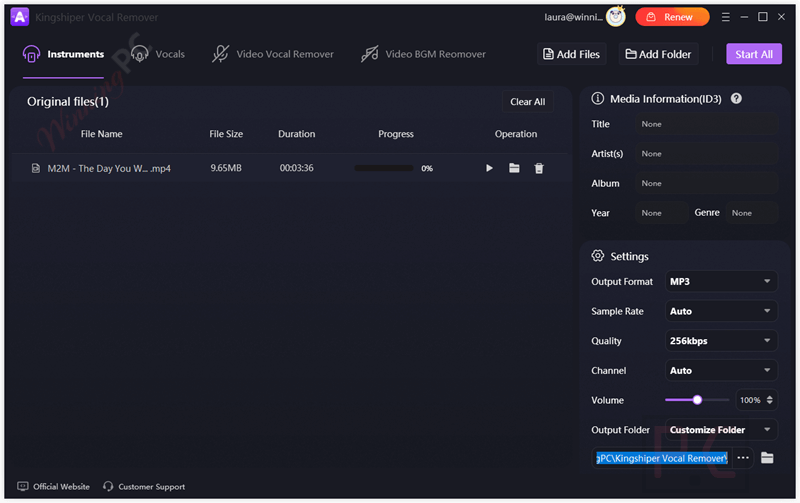
Task: Open the user avatar profile icon
Action: [616, 17]
